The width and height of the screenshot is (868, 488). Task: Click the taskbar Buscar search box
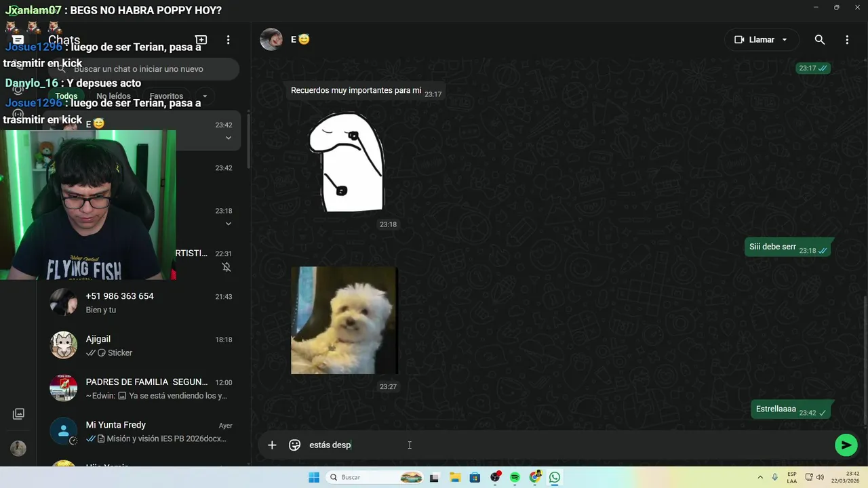pos(374,477)
